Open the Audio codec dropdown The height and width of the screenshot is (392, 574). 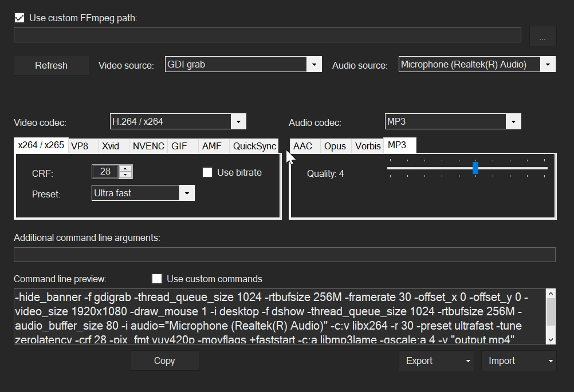pyautogui.click(x=514, y=121)
